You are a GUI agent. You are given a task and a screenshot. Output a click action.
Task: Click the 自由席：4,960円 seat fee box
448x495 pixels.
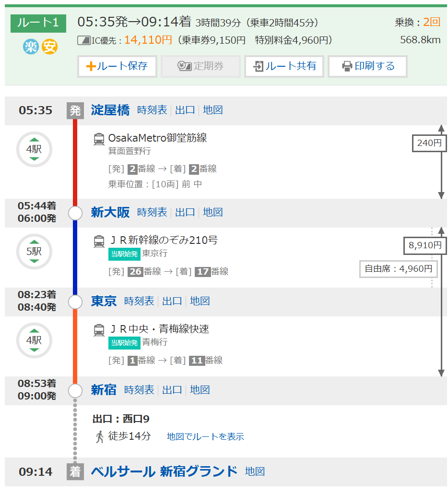point(399,269)
